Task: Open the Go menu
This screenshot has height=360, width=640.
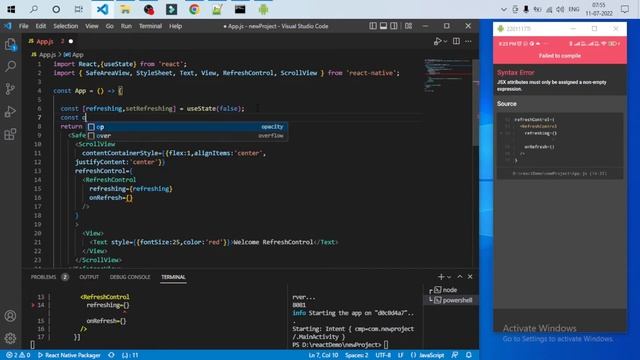Action: click(x=109, y=26)
